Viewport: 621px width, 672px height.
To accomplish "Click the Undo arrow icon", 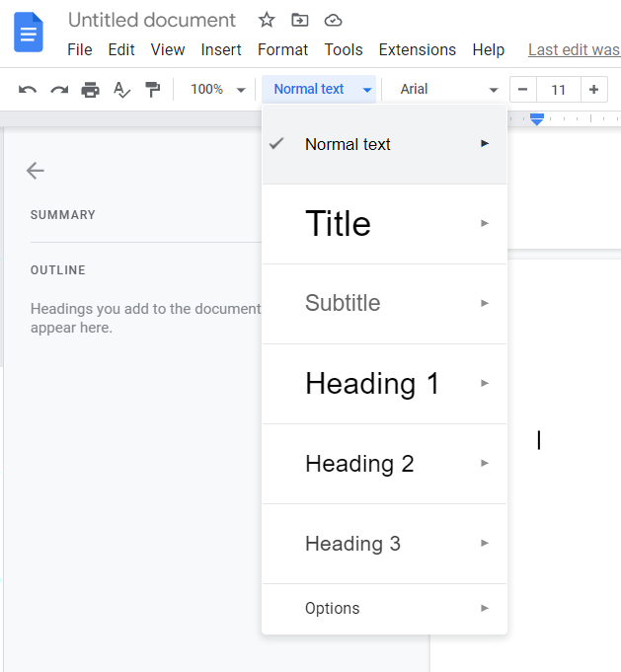I will [x=28, y=90].
